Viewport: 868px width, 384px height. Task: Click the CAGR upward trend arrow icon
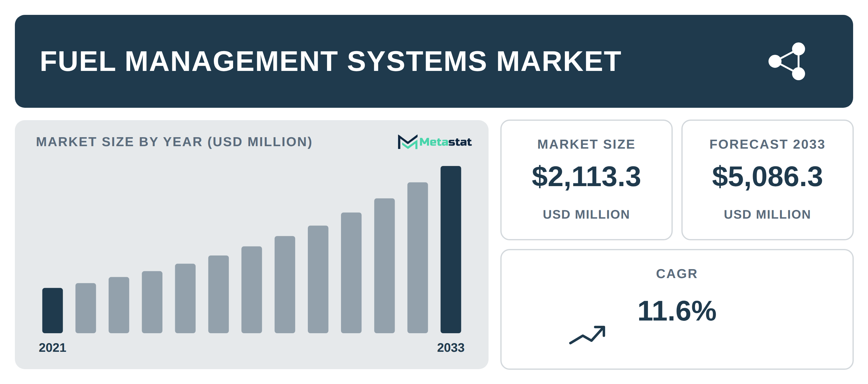point(587,335)
